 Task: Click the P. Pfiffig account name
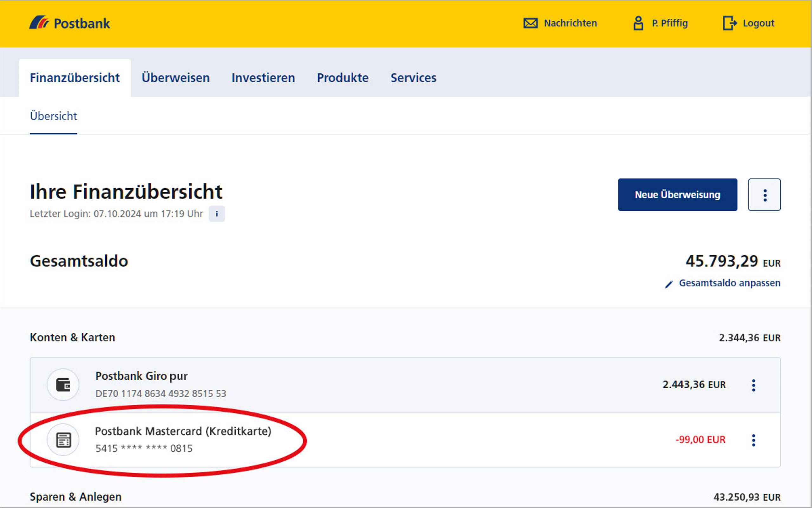tap(670, 23)
